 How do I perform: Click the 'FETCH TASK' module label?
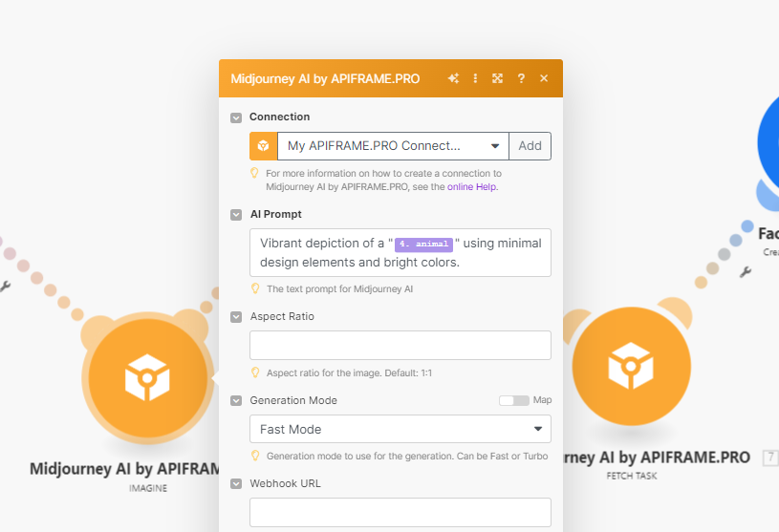click(x=632, y=477)
